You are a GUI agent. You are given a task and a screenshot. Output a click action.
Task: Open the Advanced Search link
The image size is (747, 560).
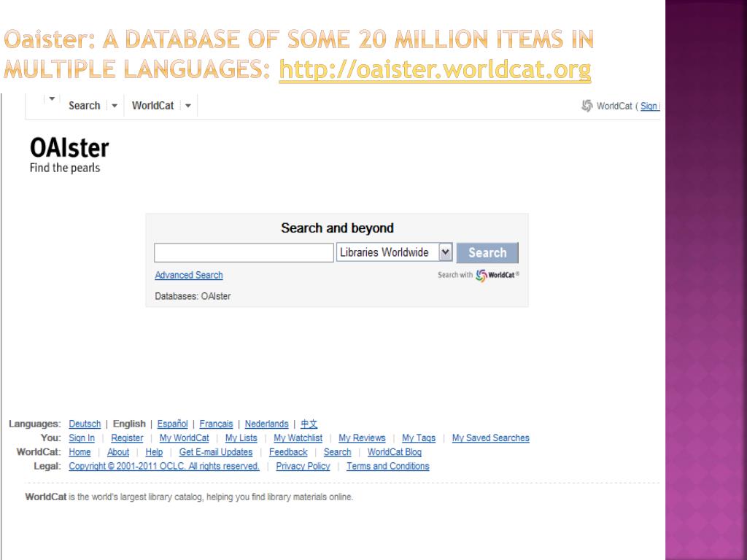coord(189,275)
